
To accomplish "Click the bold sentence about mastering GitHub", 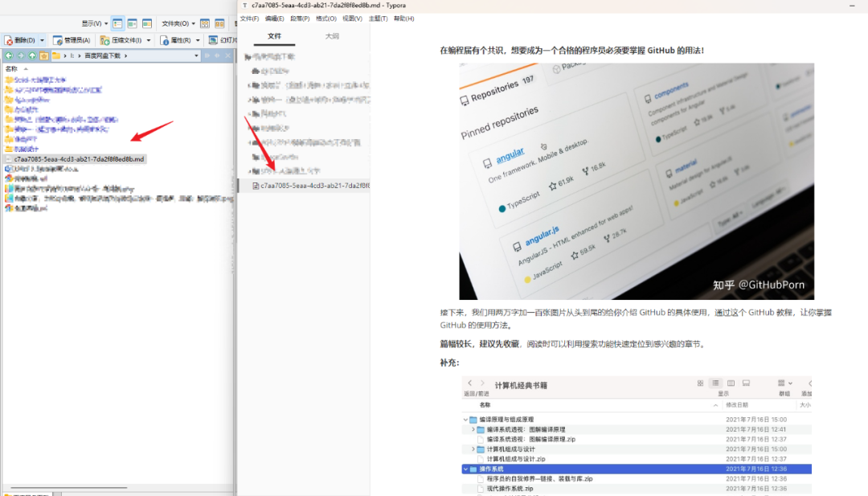I will point(572,51).
